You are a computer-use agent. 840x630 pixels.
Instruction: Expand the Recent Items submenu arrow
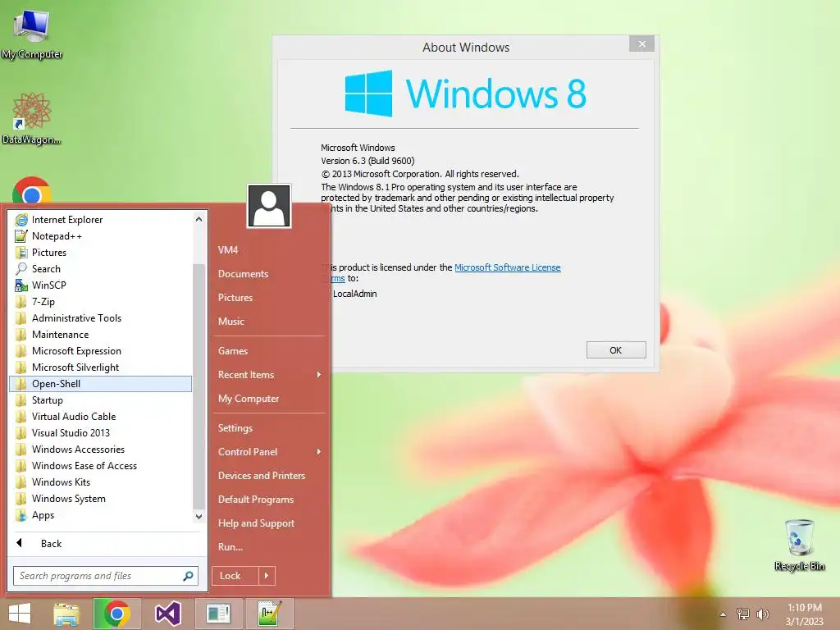319,374
